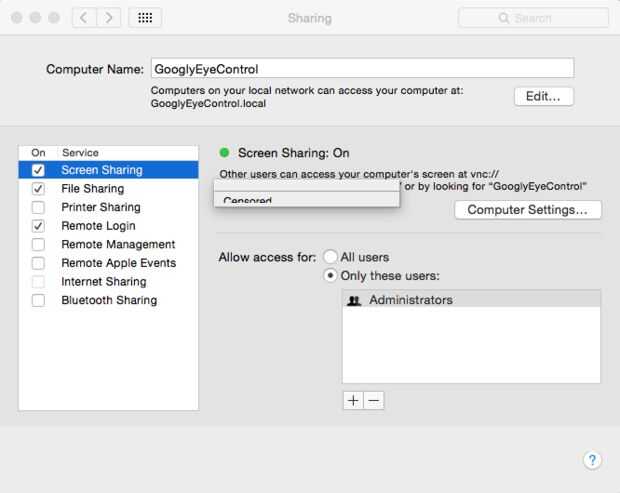Show all preferences grid icon
620x493 pixels.
pos(145,18)
